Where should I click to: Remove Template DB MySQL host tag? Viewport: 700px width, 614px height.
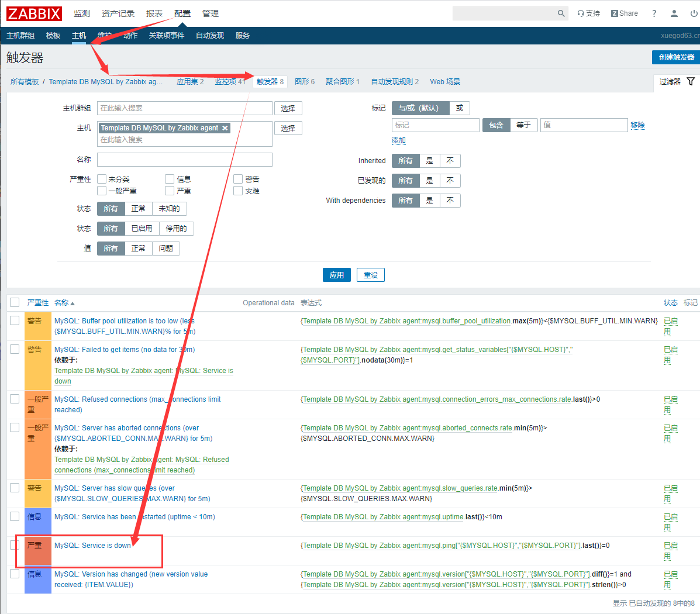tap(225, 128)
